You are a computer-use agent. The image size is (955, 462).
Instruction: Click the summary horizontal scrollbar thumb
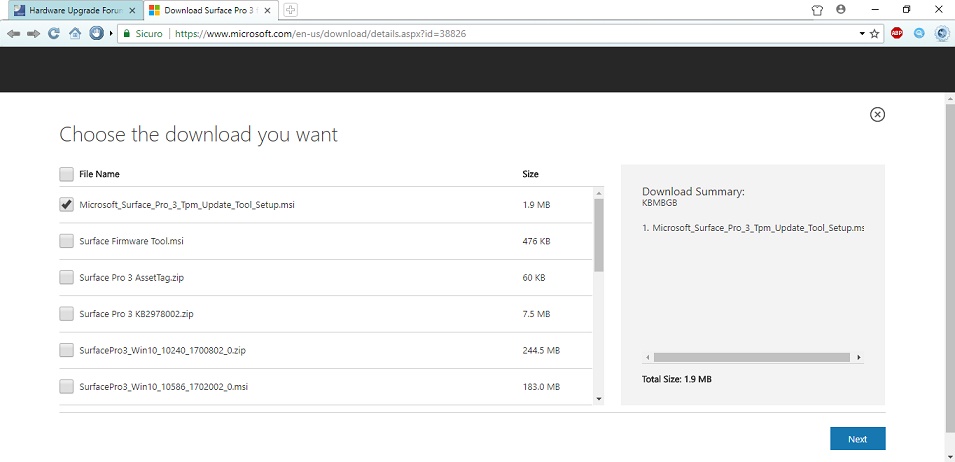(752, 357)
